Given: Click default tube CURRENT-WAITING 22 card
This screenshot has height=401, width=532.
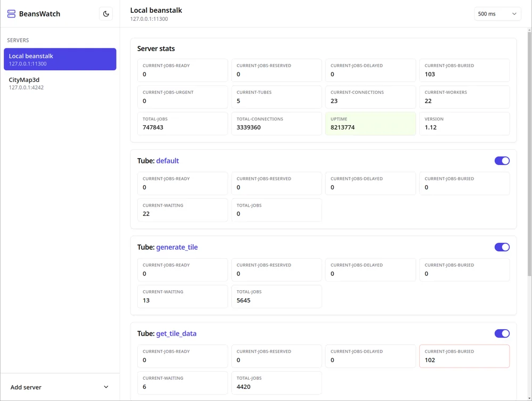Looking at the screenshot, I should coord(182,210).
